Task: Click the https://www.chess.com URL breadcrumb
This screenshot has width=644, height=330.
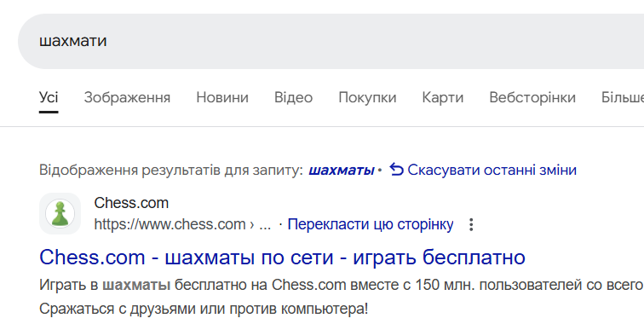Action: [x=182, y=224]
